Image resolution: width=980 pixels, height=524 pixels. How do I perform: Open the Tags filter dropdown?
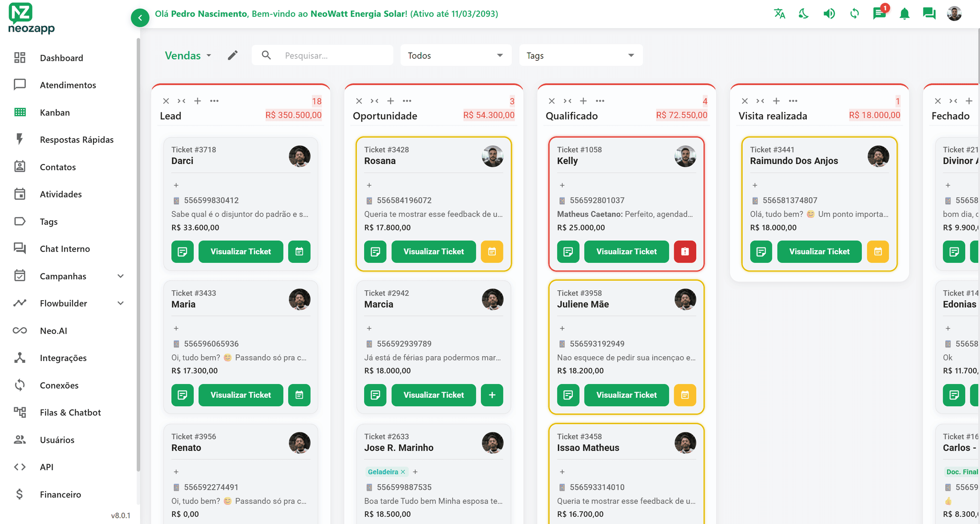pyautogui.click(x=580, y=55)
